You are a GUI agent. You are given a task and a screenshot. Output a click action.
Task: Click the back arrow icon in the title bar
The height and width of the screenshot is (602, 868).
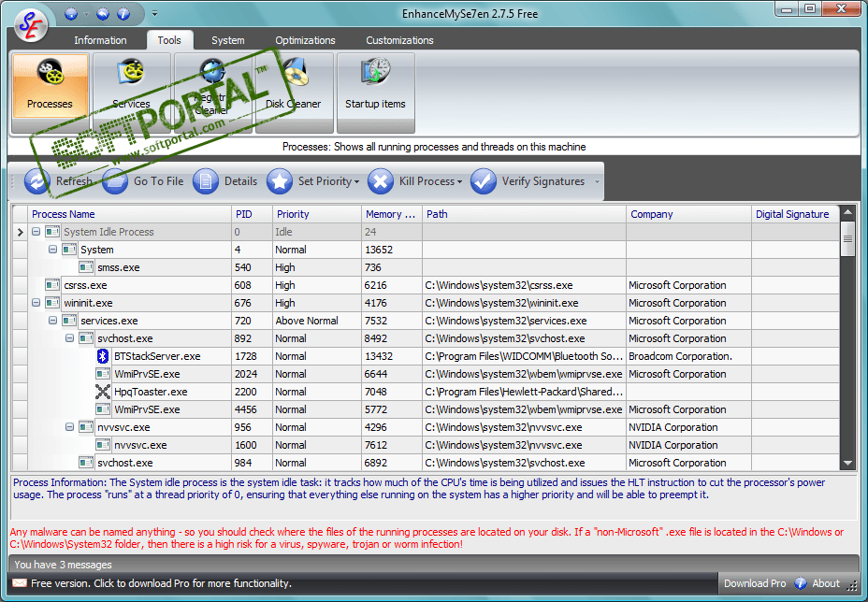[103, 14]
